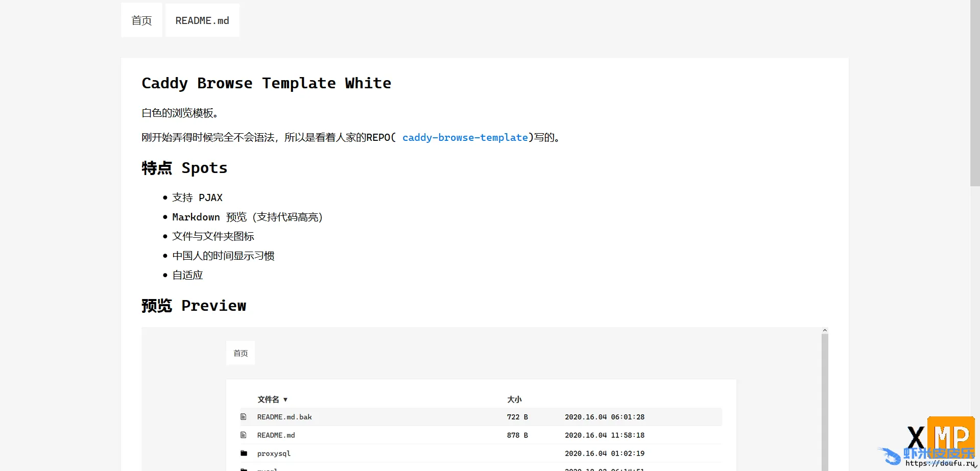Click the 首页 breadcrumb at page top
980x471 pixels.
coord(141,20)
